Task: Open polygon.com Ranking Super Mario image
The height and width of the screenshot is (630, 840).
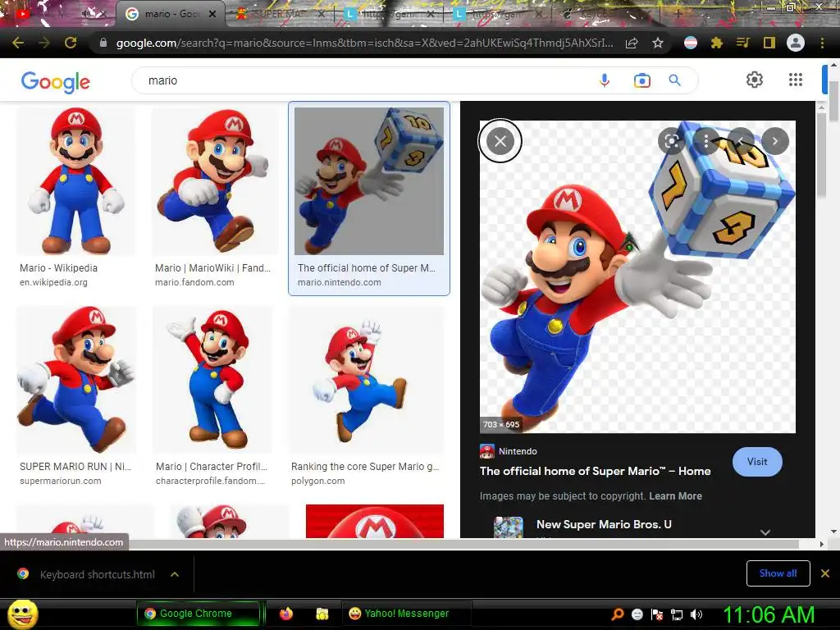Action: 367,380
